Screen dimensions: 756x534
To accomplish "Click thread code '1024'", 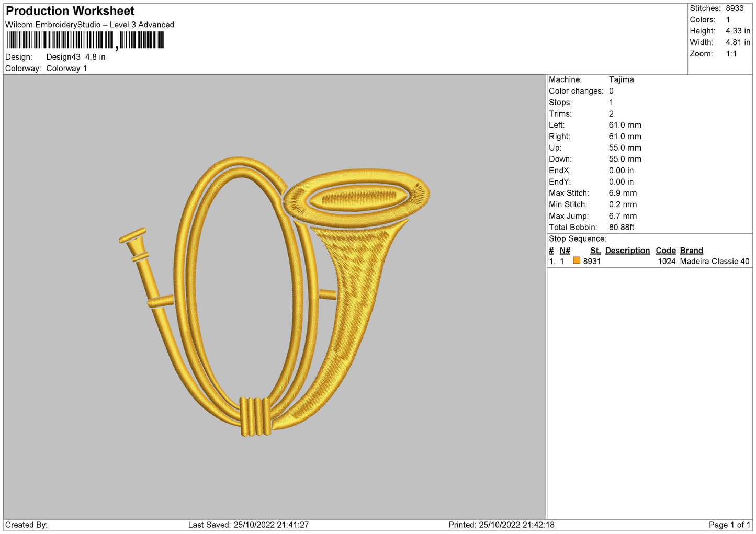I will [667, 261].
